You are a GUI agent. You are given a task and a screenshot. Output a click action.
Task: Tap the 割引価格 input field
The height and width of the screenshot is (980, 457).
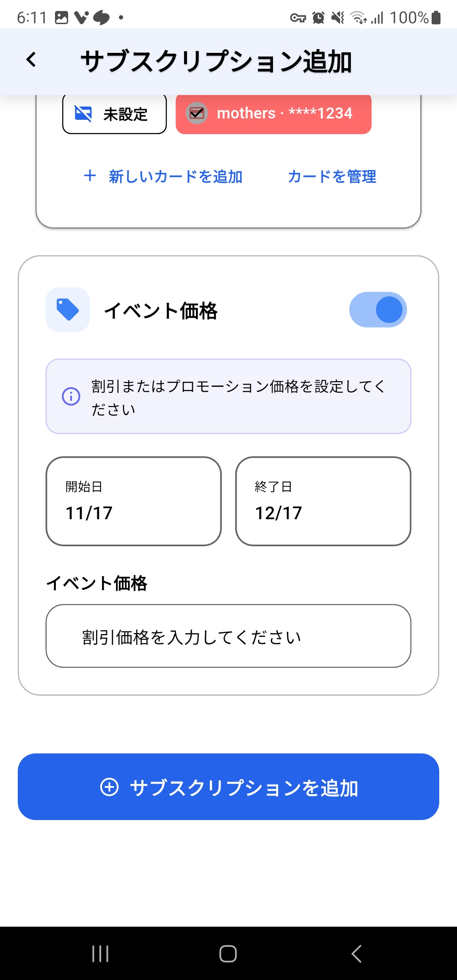[x=228, y=636]
